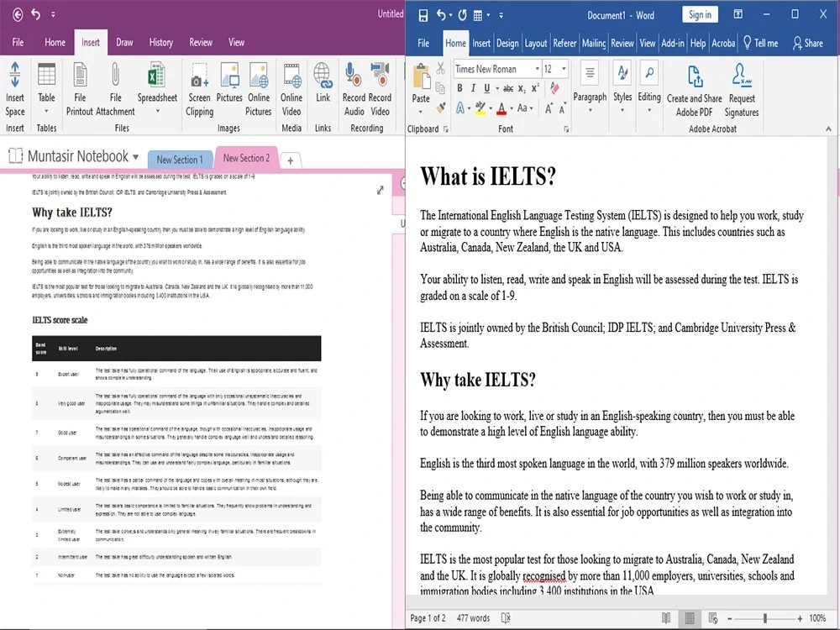Start Record Audio in OneNote
This screenshot has height=630, width=840.
353,75
